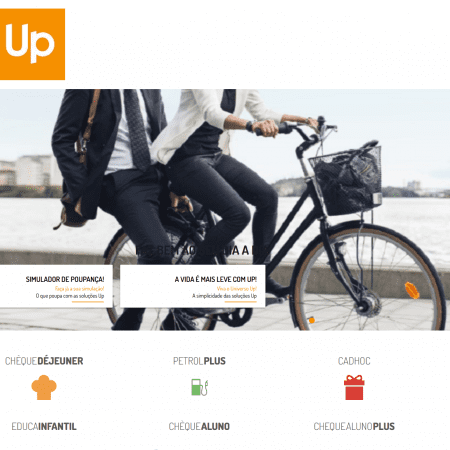This screenshot has height=450, width=450.
Task: Click the orange underline in the Universo Up card
Action: point(241,302)
